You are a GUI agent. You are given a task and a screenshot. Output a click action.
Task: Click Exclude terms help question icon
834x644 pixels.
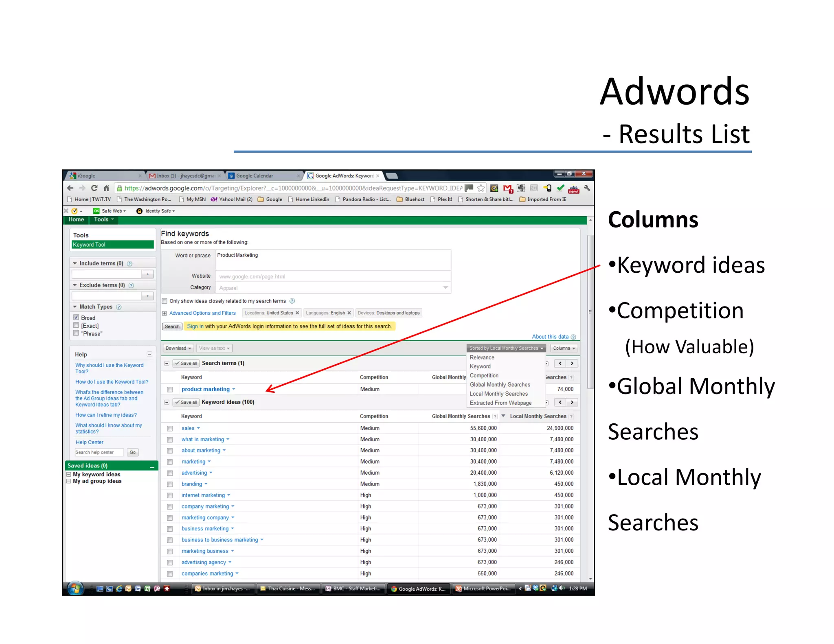pos(131,285)
